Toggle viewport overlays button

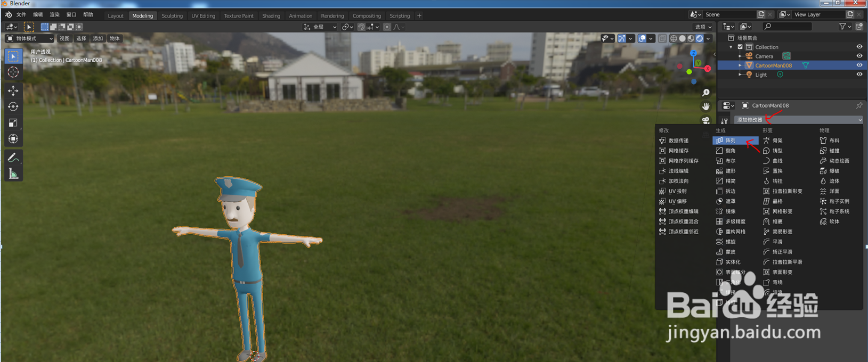click(642, 38)
